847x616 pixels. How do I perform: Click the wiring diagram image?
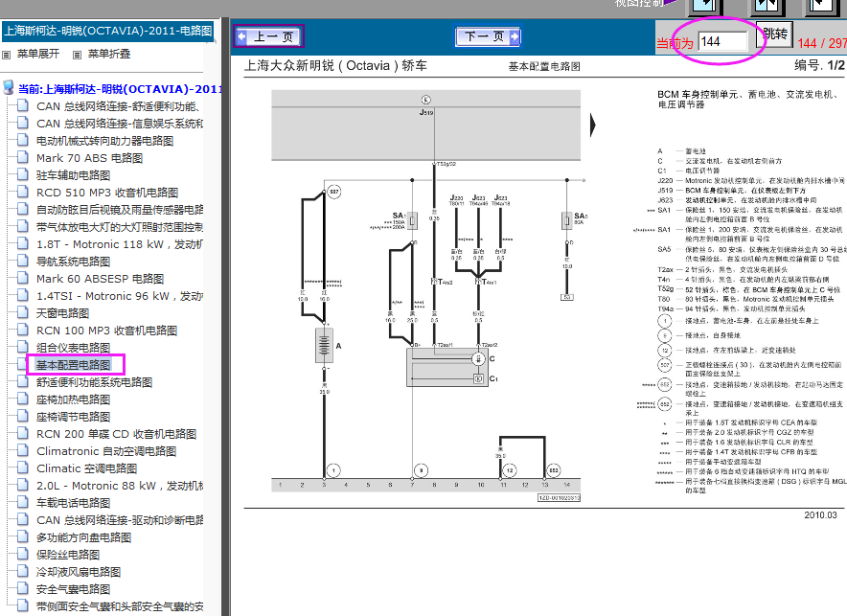425,295
